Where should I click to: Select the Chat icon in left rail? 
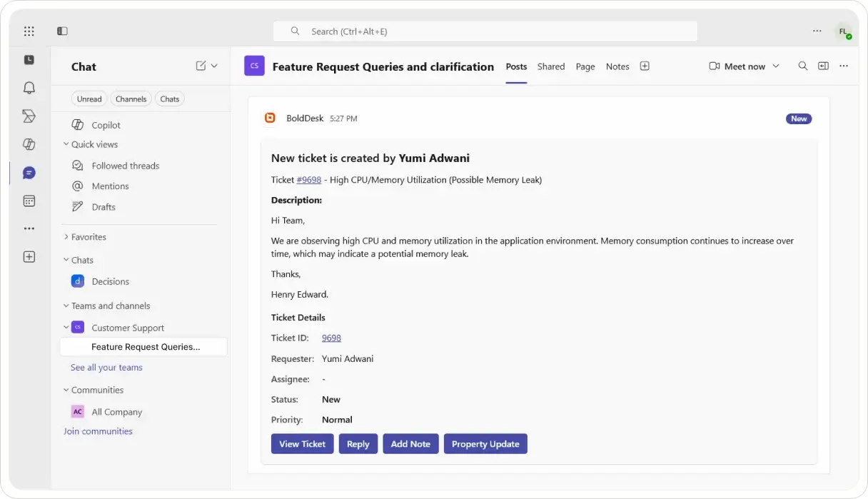pyautogui.click(x=29, y=173)
